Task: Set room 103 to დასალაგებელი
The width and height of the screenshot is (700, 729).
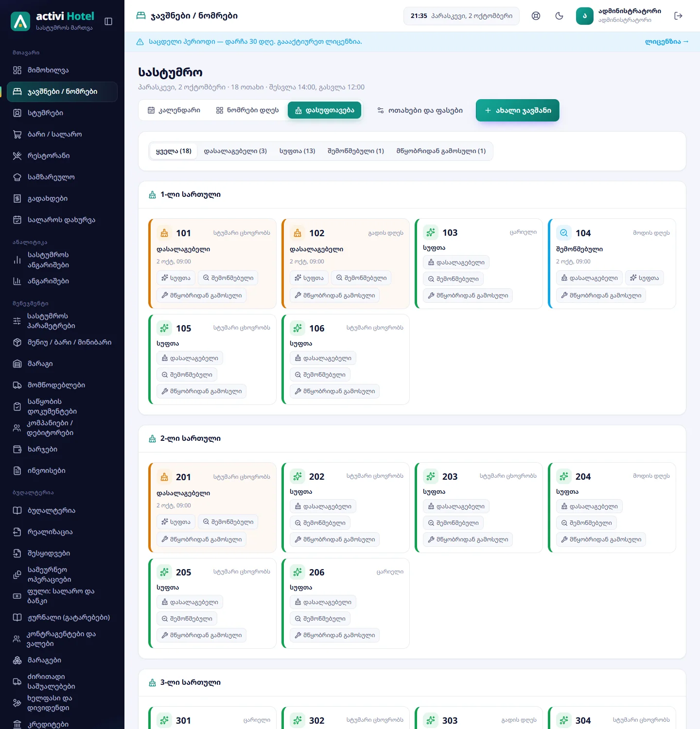Action: 456,262
